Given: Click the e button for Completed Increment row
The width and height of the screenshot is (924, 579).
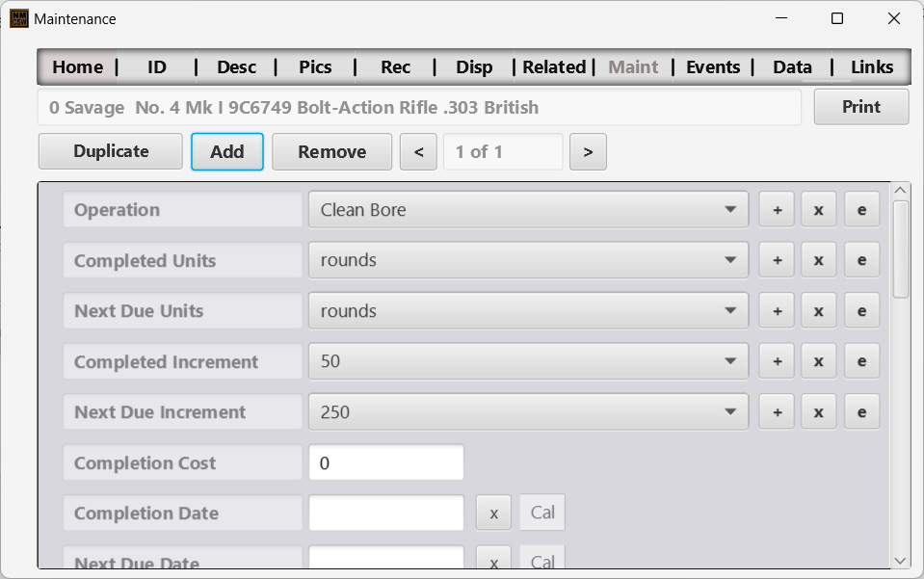Looking at the screenshot, I should (861, 361).
